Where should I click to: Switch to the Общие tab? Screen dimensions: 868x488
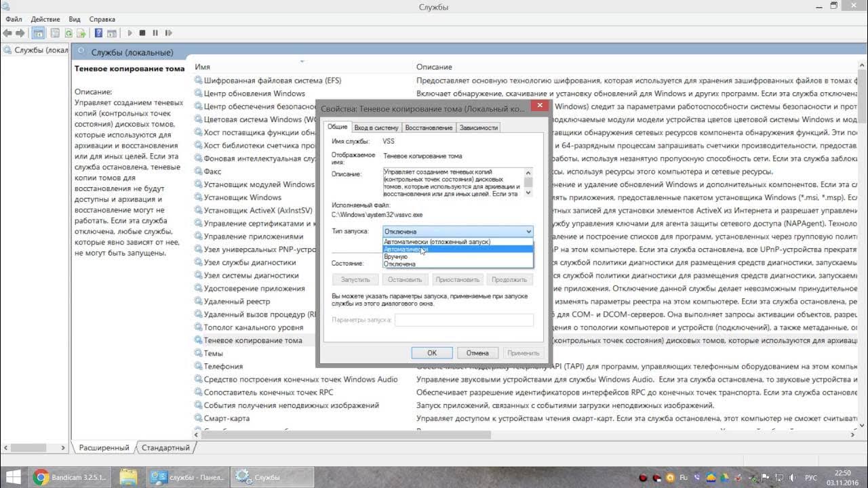tap(337, 127)
